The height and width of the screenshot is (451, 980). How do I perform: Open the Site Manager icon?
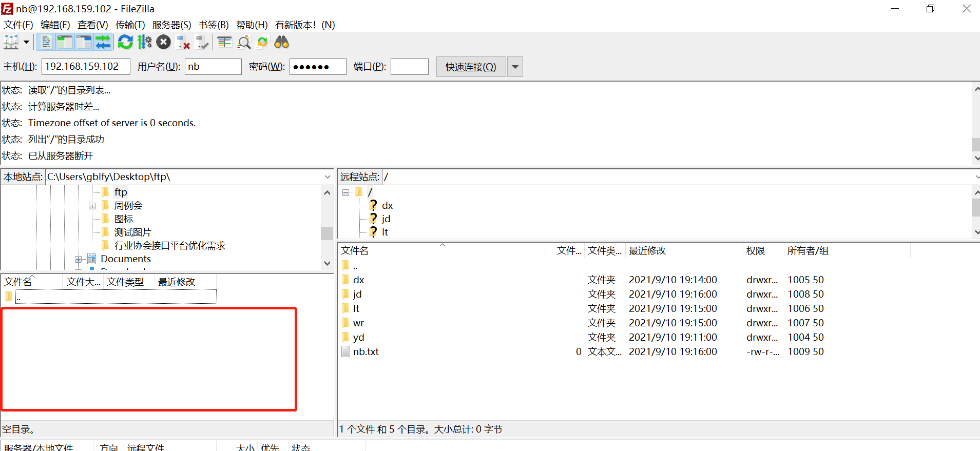pyautogui.click(x=11, y=42)
